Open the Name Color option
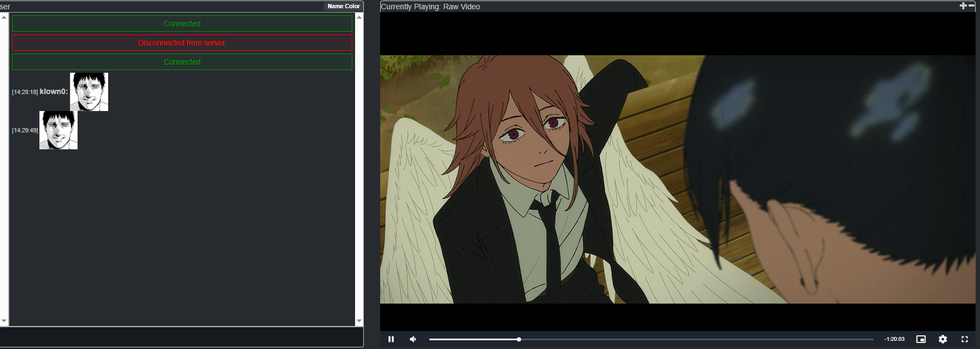The image size is (980, 349). 344,6
